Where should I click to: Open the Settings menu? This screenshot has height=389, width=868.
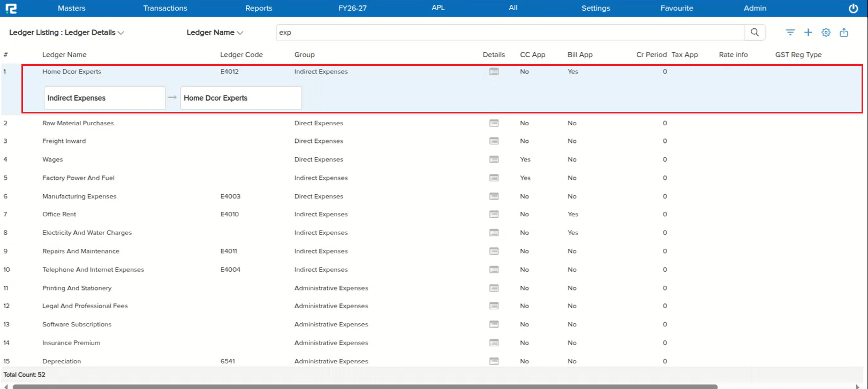(x=595, y=8)
